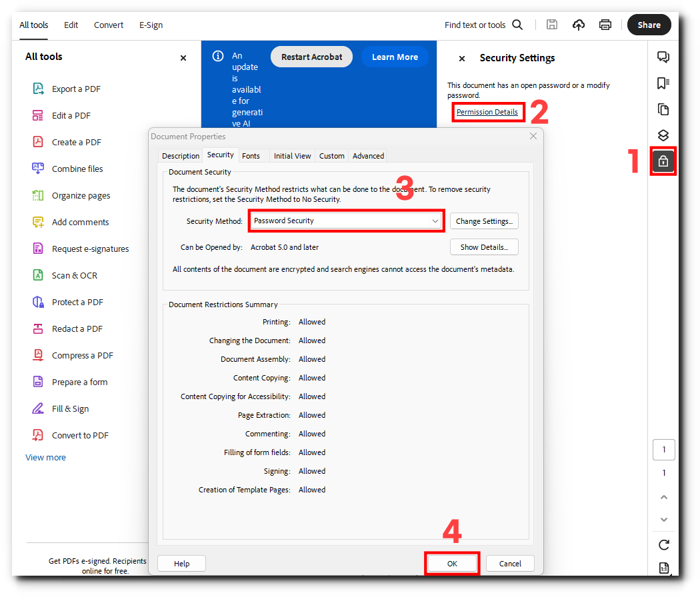The image size is (700, 597).
Task: Click the Restart Acrobat button
Action: click(311, 57)
